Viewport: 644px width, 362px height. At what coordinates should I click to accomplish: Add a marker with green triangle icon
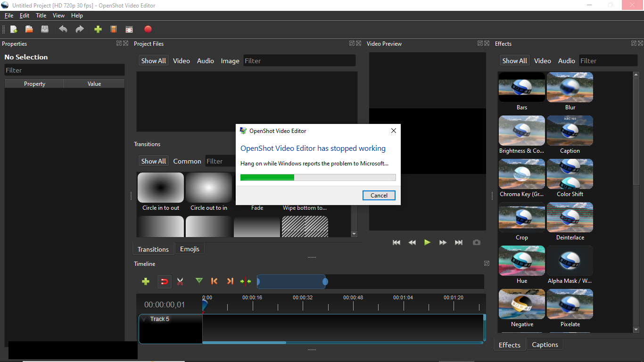199,281
